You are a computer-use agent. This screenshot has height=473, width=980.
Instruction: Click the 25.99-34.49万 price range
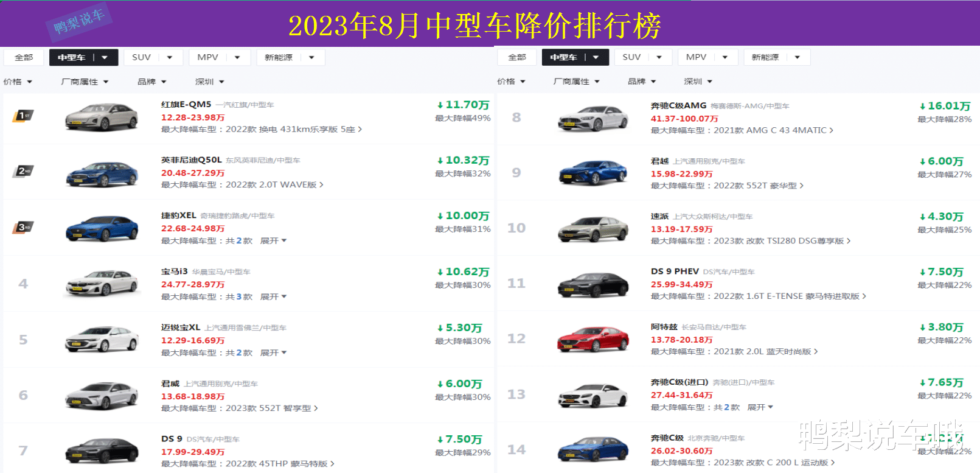point(681,284)
